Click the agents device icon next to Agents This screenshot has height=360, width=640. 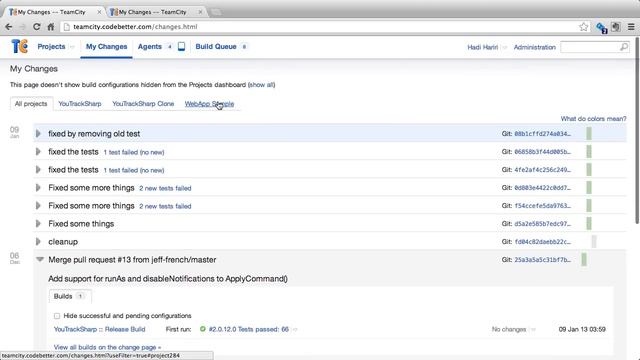pyautogui.click(x=182, y=47)
